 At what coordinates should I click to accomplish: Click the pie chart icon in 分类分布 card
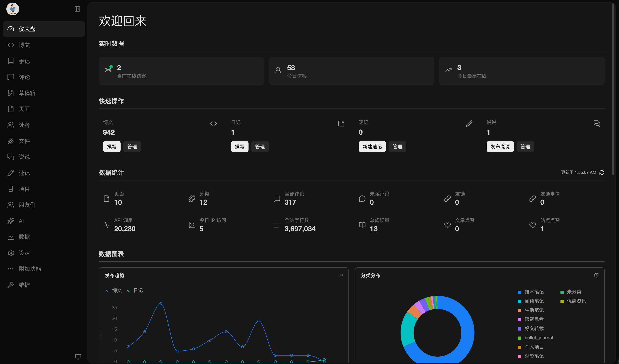click(596, 275)
